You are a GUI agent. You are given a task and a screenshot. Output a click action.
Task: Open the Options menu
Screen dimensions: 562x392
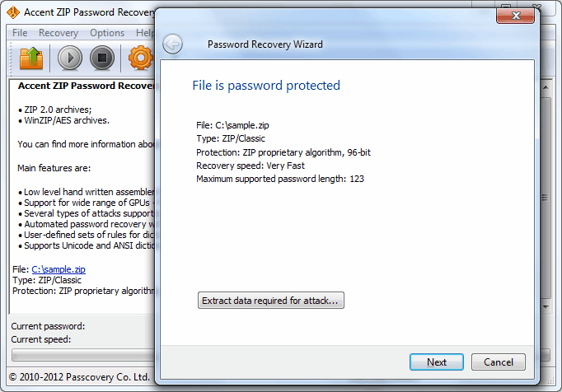point(107,33)
